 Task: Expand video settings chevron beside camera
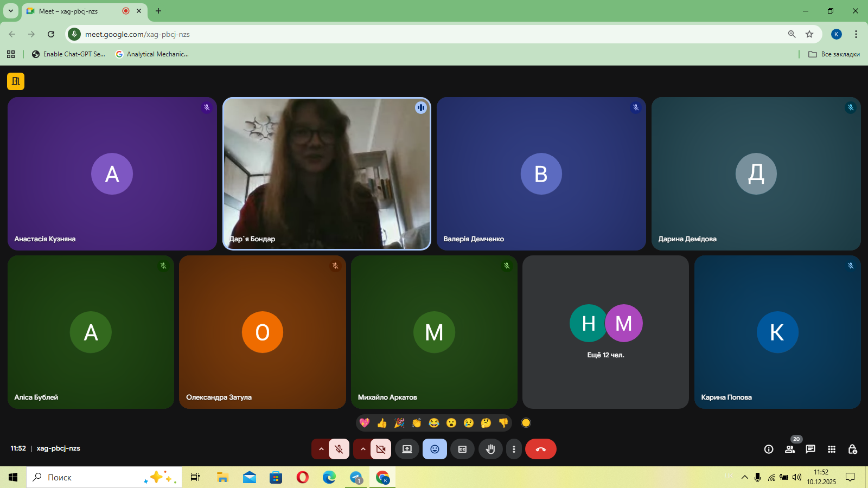[x=363, y=449]
